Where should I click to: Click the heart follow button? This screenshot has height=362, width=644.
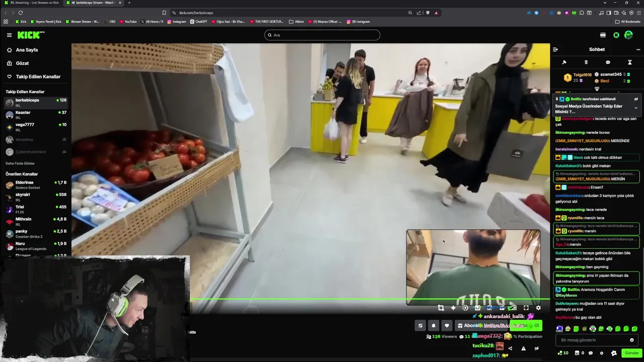pos(446,325)
